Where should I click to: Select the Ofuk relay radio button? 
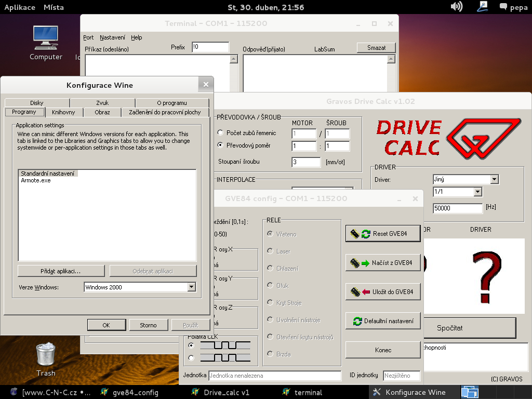pyautogui.click(x=270, y=285)
